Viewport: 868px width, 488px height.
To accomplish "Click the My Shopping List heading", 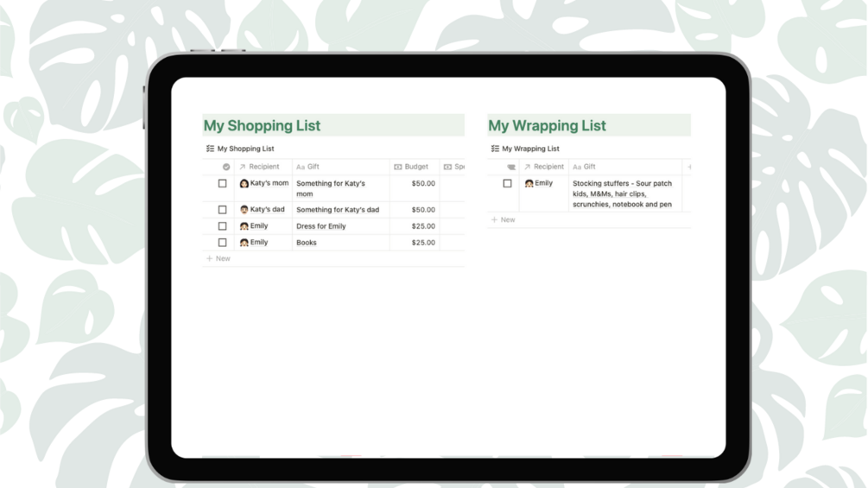I will [262, 125].
